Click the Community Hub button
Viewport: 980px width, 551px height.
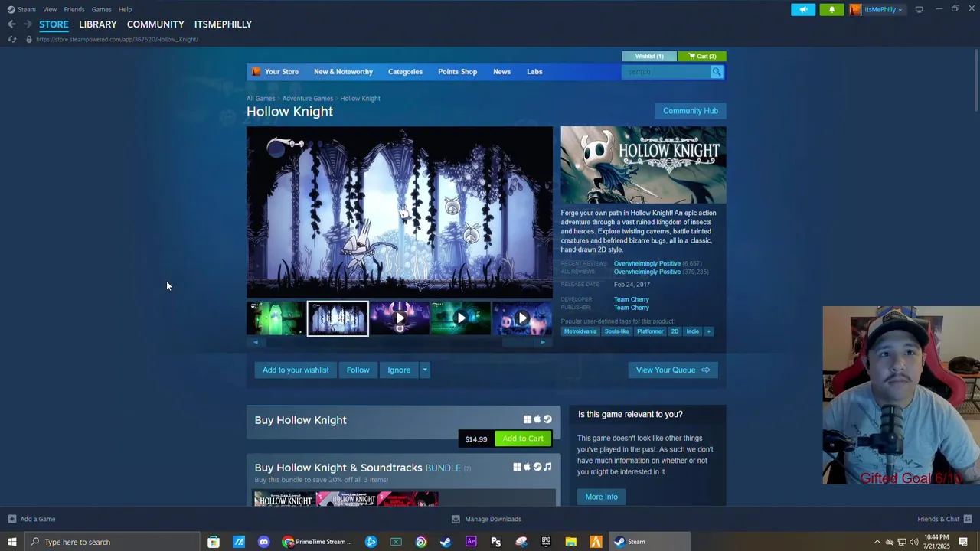coord(691,111)
